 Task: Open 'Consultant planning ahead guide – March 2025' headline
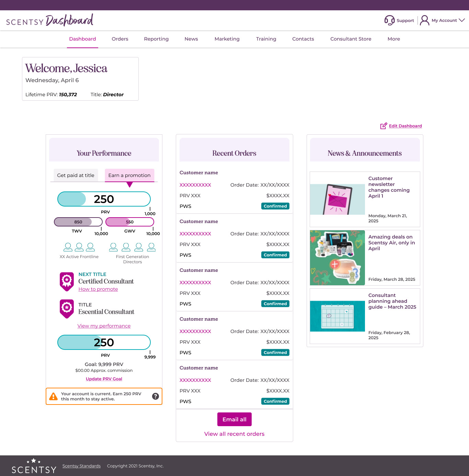[392, 301]
